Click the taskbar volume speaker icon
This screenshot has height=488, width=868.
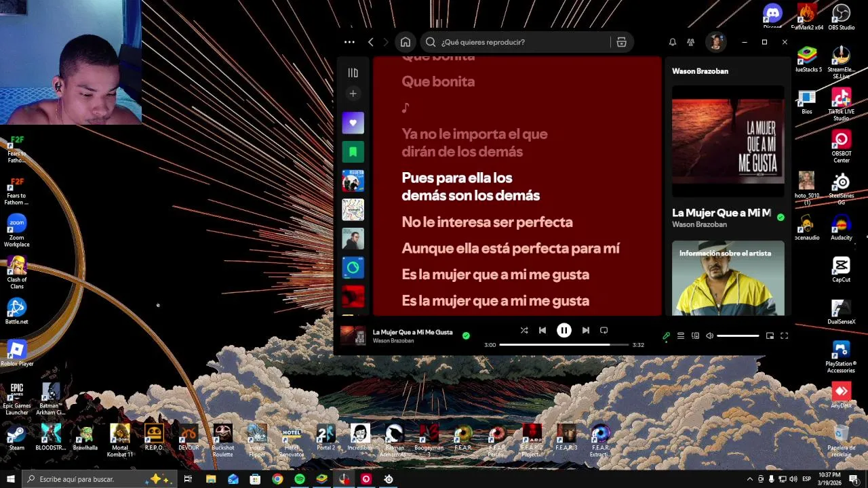[x=793, y=479]
